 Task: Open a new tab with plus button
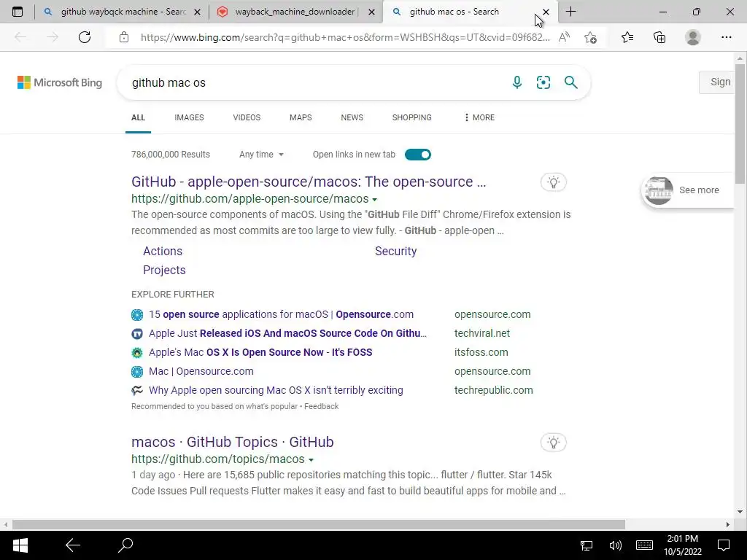(x=570, y=12)
